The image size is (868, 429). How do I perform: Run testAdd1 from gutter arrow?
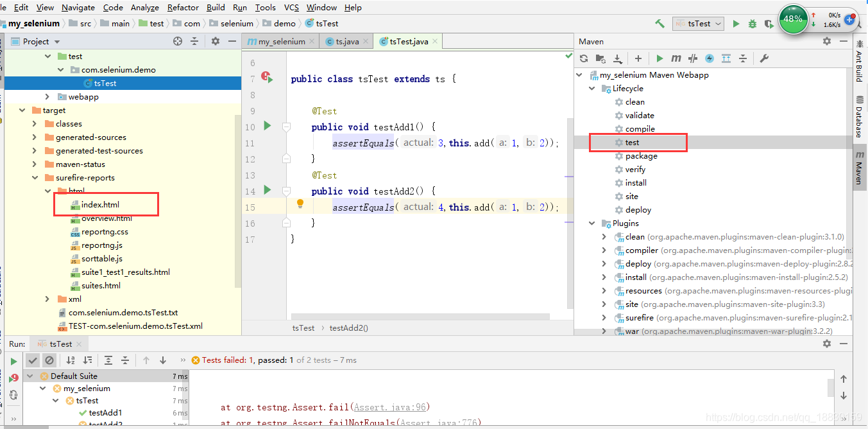click(x=268, y=126)
